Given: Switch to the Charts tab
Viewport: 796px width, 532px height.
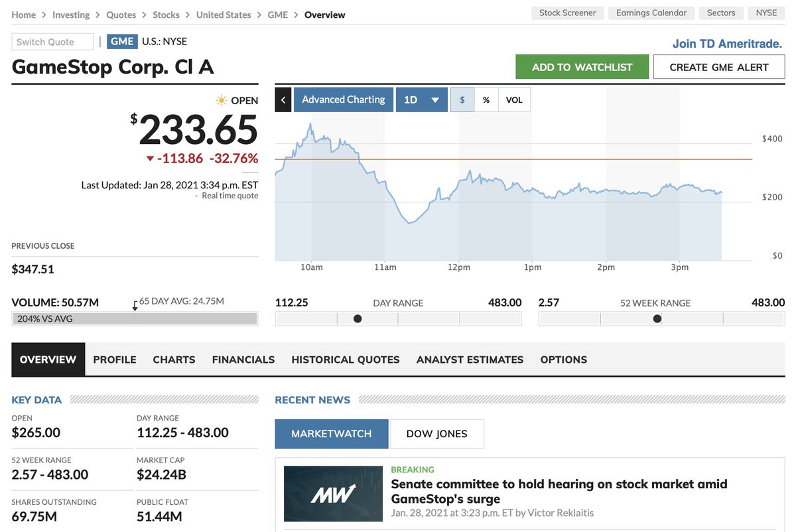Looking at the screenshot, I should coord(174,360).
